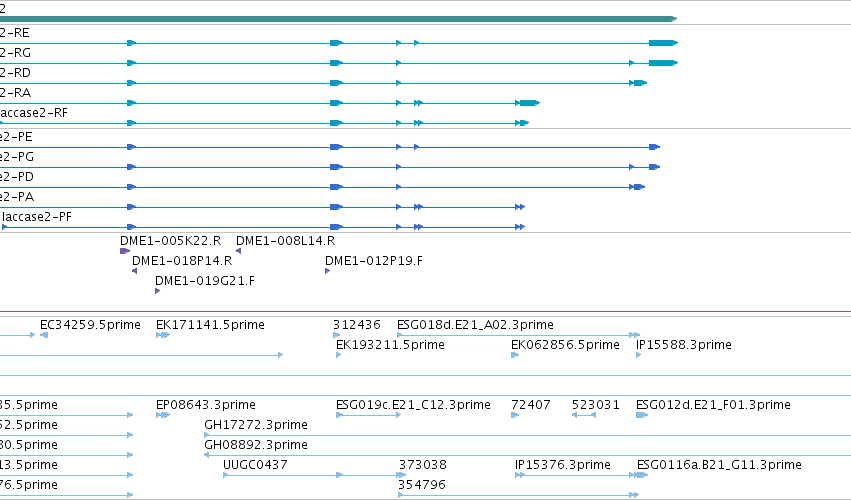Screen dimensions: 851x500
Task: Select ESG012d.E21_F01.3prime label
Action: [x=713, y=405]
